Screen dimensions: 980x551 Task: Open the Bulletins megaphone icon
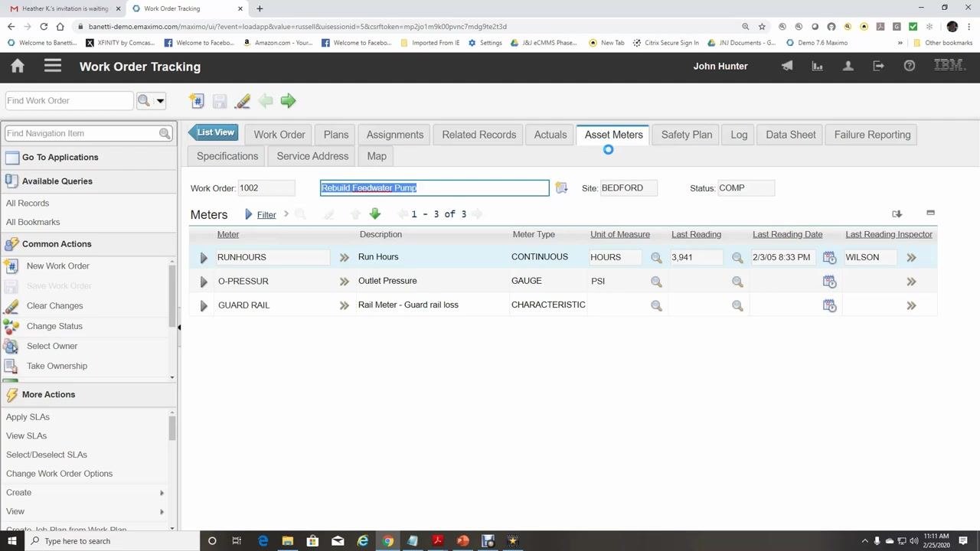(x=787, y=67)
